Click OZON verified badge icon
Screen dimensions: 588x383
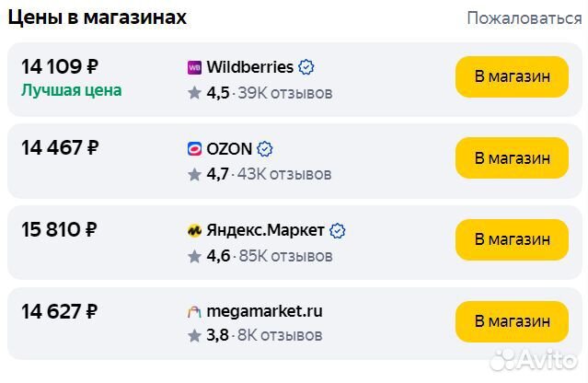pos(265,149)
